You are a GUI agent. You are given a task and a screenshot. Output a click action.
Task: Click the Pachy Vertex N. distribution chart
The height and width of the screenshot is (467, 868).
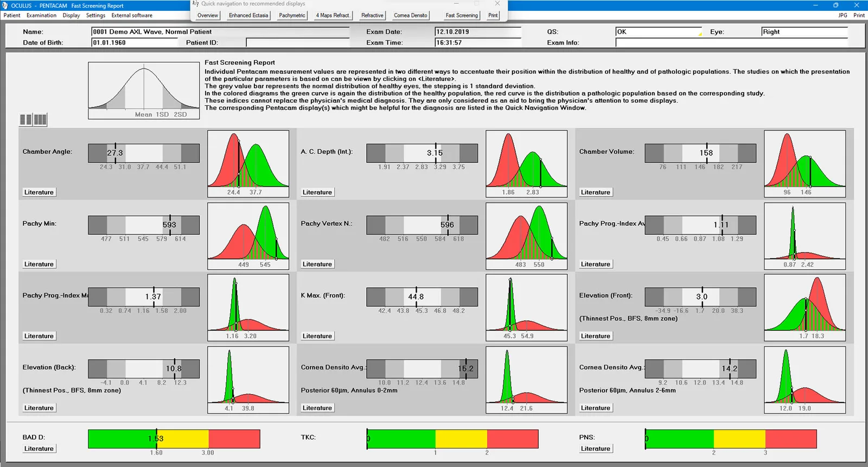pyautogui.click(x=527, y=236)
